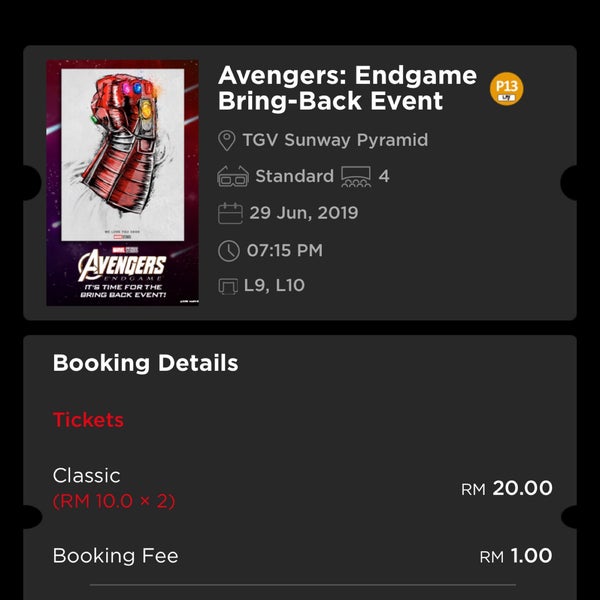Tap the RM 10.0 × 2 price breakdown
The height and width of the screenshot is (600, 600).
pos(114,501)
